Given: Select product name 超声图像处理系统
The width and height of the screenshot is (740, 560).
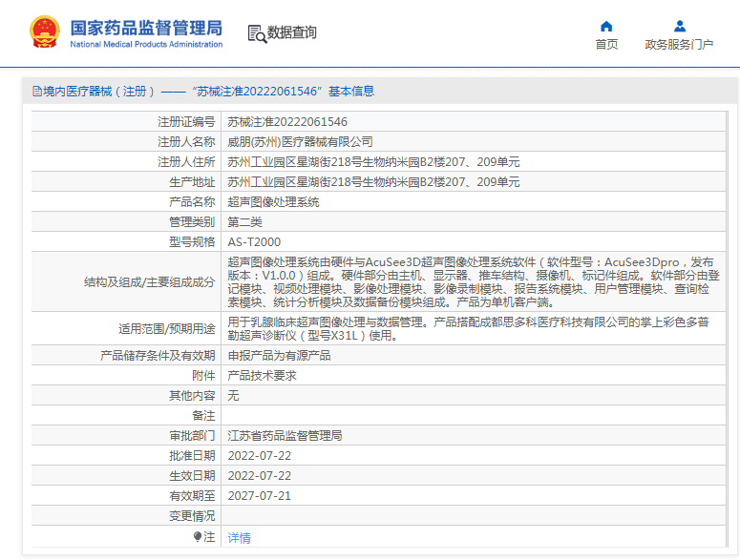Looking at the screenshot, I should (x=273, y=202).
